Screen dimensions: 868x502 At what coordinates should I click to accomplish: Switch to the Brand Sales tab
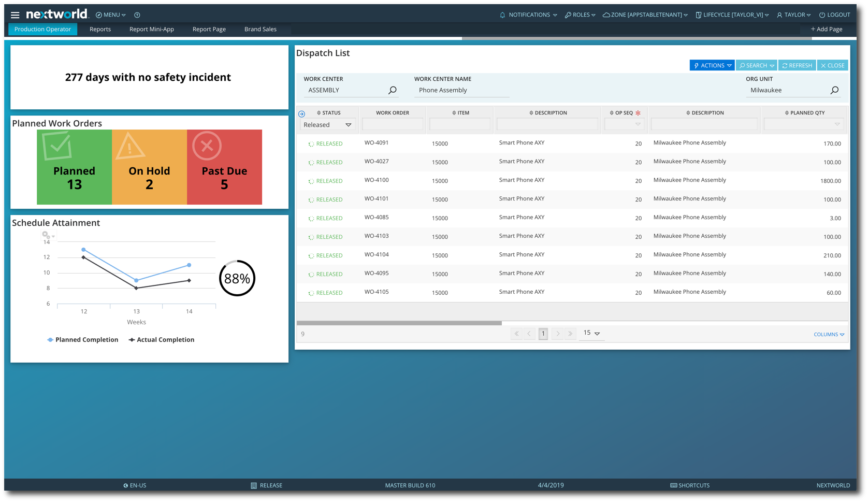point(261,29)
